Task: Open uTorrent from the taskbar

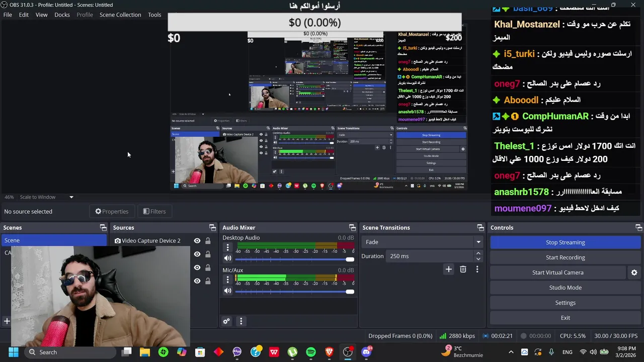Action: click(292, 352)
